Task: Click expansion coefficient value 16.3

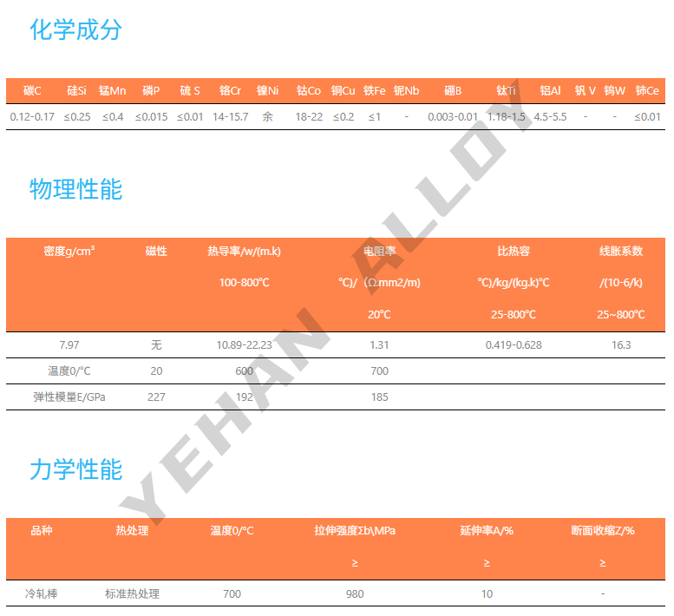Action: click(x=621, y=345)
